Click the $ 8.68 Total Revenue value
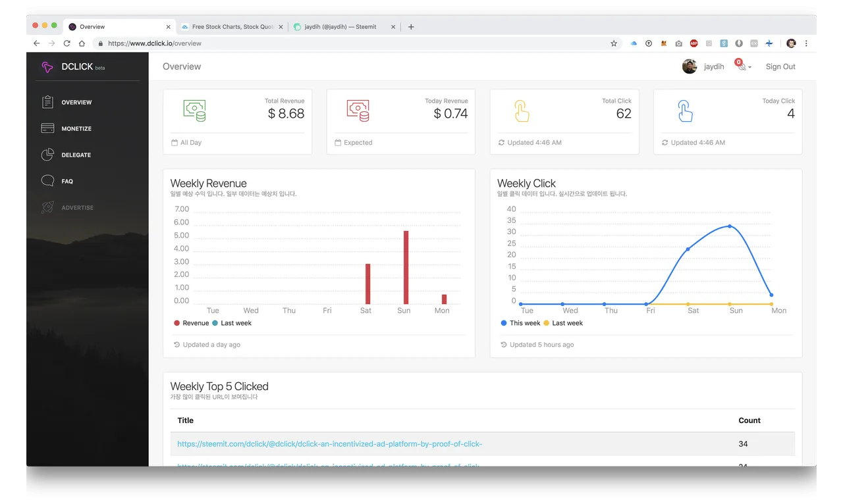The width and height of the screenshot is (843, 504). pyautogui.click(x=286, y=114)
